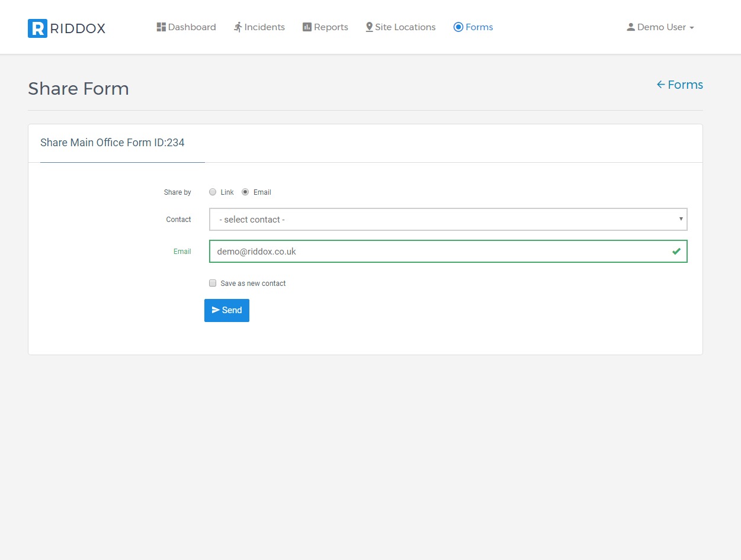Click the Reports bar chart icon
This screenshot has height=560, width=741.
[x=307, y=27]
